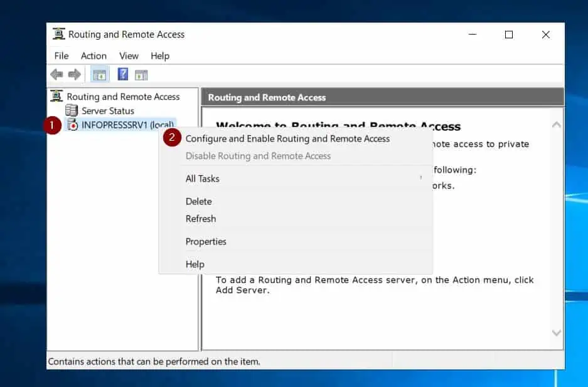Click the Show/Hide Action Pane icon
This screenshot has width=588, height=387.
pos(141,75)
